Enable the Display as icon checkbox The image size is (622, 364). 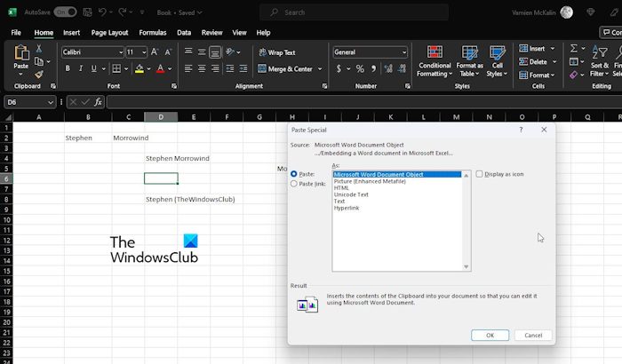pyautogui.click(x=480, y=174)
